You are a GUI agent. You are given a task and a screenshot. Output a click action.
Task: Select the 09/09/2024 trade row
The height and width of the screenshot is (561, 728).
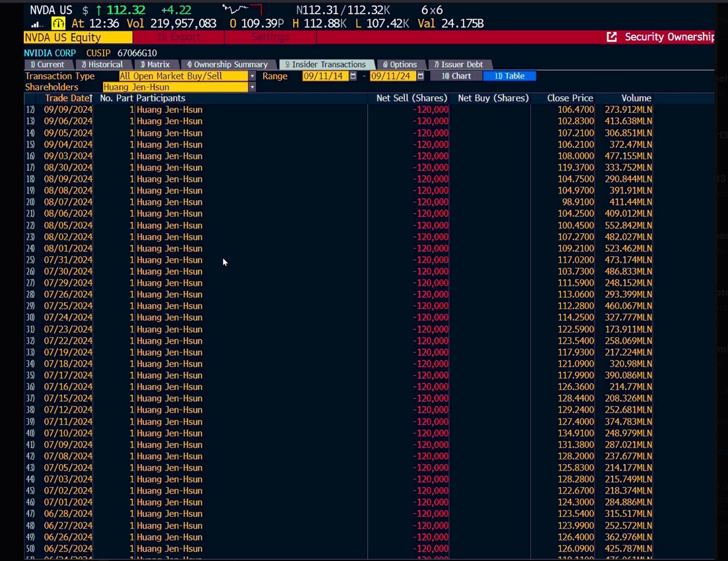coord(339,110)
